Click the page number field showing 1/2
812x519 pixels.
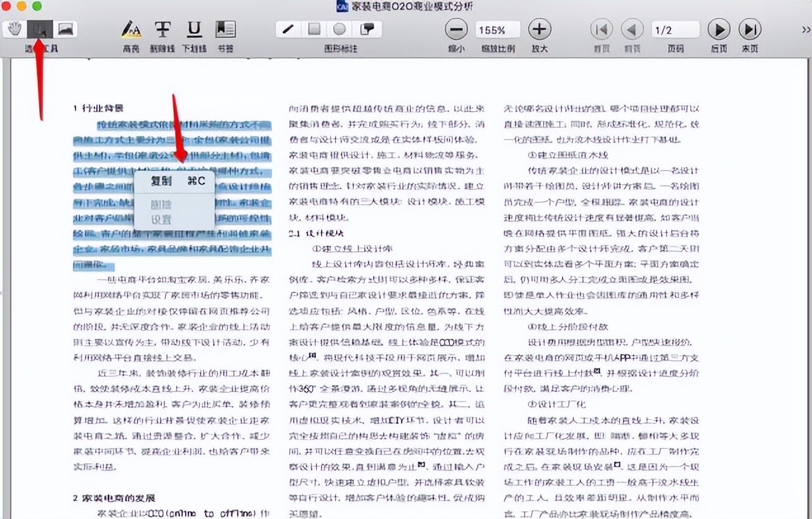tap(675, 29)
